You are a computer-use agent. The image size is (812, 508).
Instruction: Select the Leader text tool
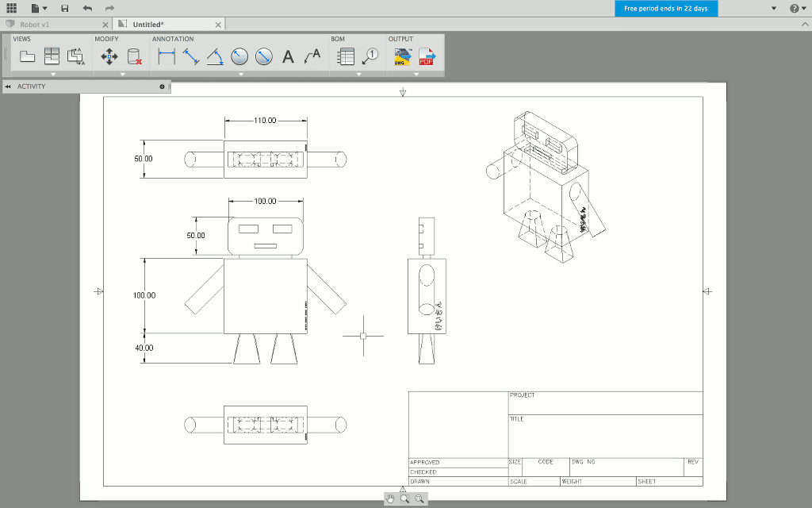[312, 56]
